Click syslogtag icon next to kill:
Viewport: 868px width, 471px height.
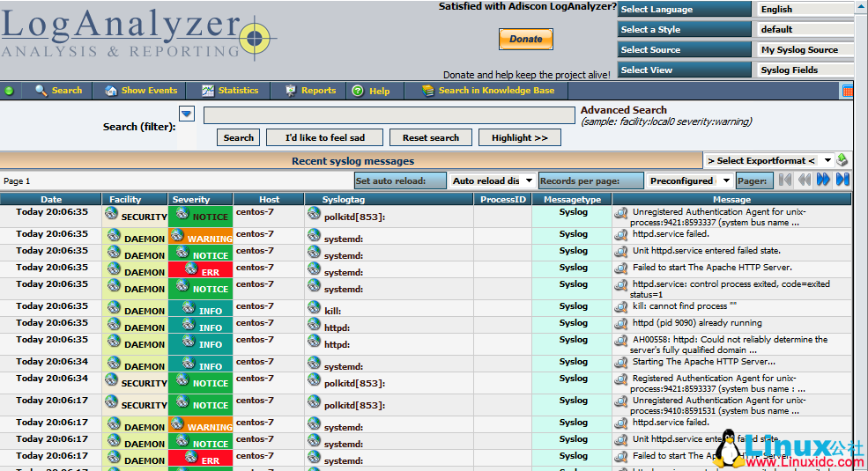[x=314, y=307]
